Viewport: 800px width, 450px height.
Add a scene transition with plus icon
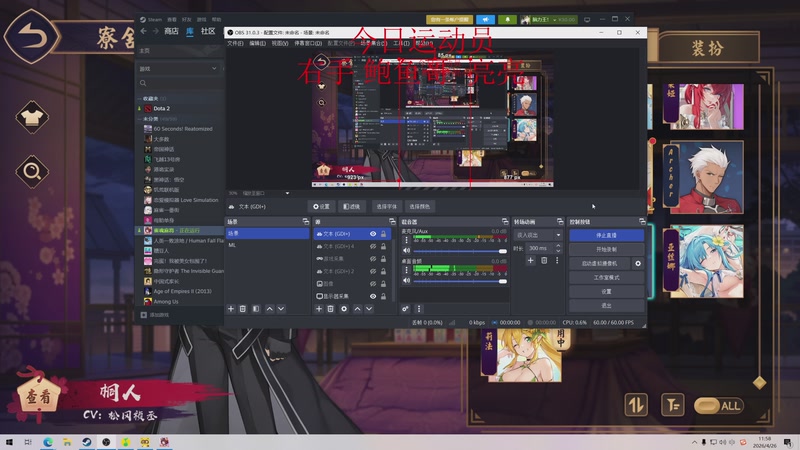531,260
